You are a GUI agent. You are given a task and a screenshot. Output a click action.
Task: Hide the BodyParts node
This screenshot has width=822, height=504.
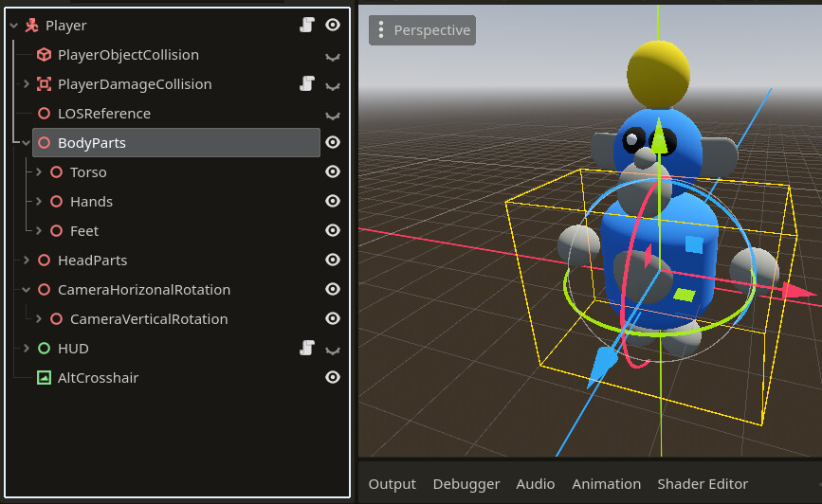(333, 143)
